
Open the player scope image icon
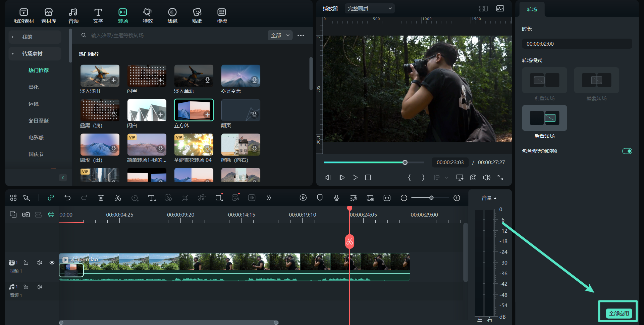point(500,8)
